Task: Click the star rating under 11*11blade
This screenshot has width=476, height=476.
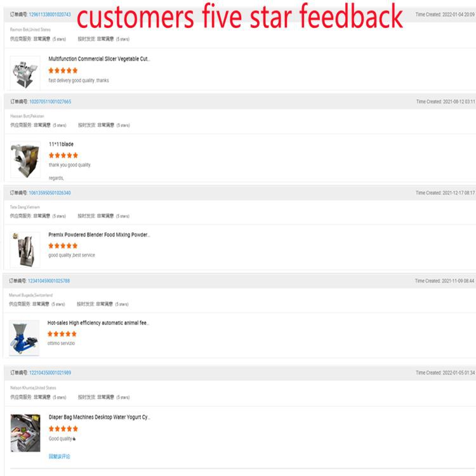Action: (x=63, y=155)
